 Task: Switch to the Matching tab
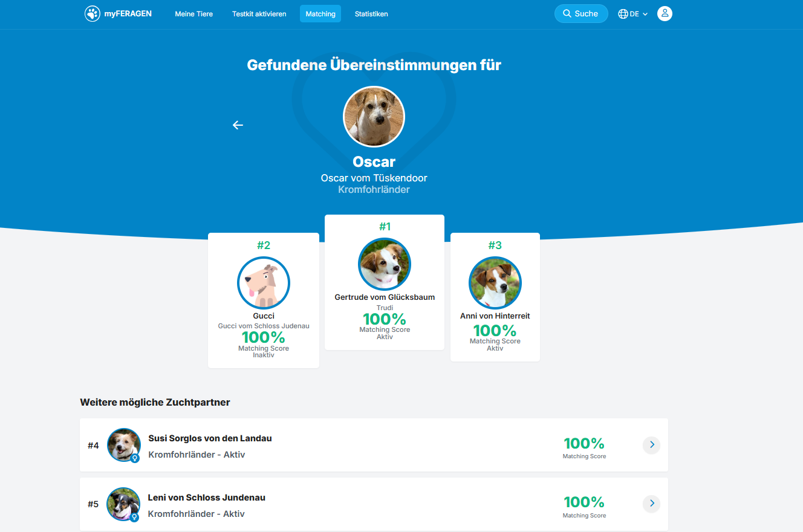[x=320, y=13]
